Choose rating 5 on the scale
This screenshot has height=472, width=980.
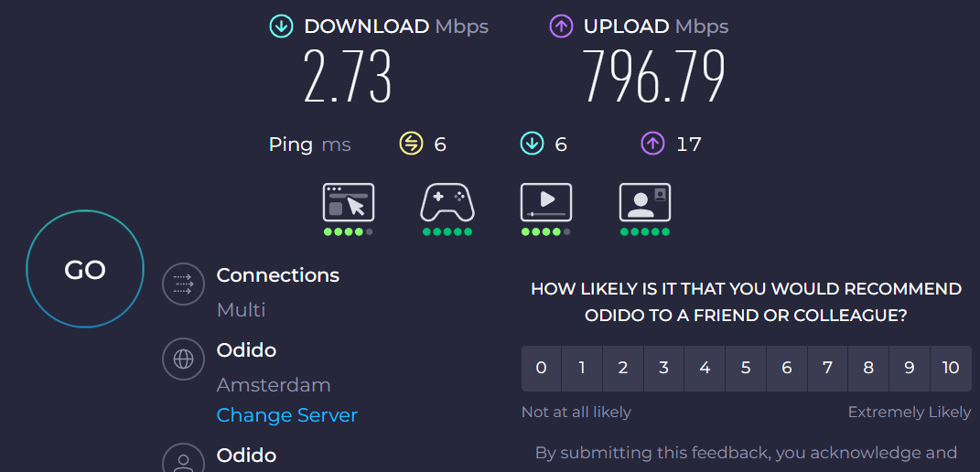point(746,369)
